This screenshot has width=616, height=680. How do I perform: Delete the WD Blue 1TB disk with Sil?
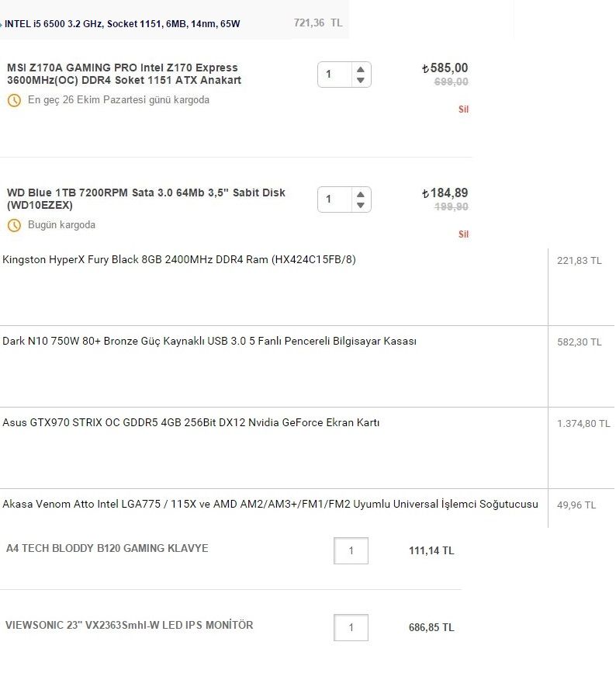(x=463, y=234)
